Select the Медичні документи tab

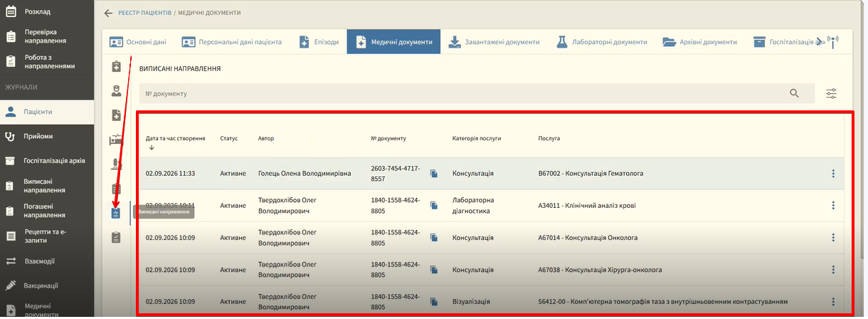[x=393, y=42]
